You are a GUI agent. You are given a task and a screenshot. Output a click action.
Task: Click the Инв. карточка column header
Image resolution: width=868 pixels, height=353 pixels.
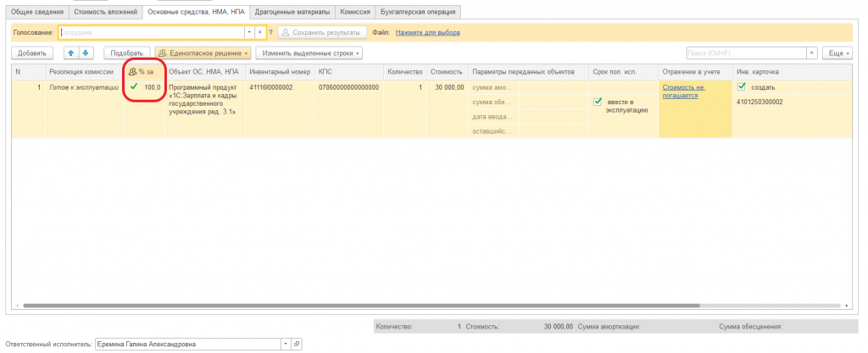click(x=793, y=72)
